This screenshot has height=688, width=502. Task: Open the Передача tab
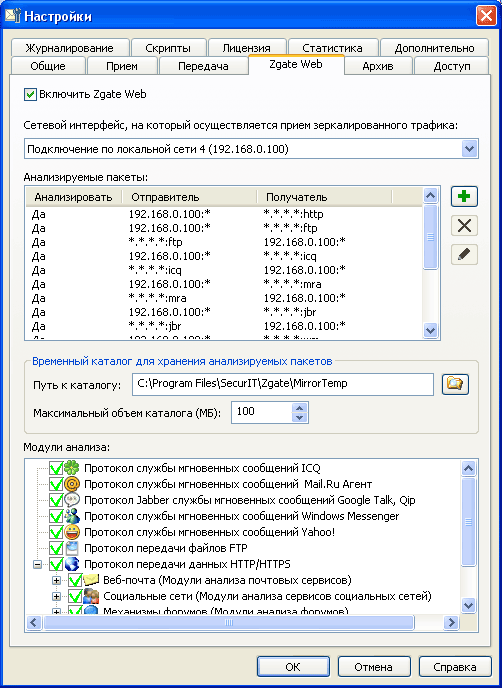203,66
